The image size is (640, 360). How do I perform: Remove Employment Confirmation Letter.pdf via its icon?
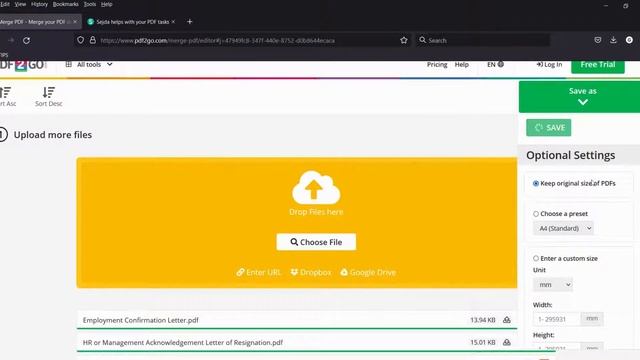[x=507, y=320]
